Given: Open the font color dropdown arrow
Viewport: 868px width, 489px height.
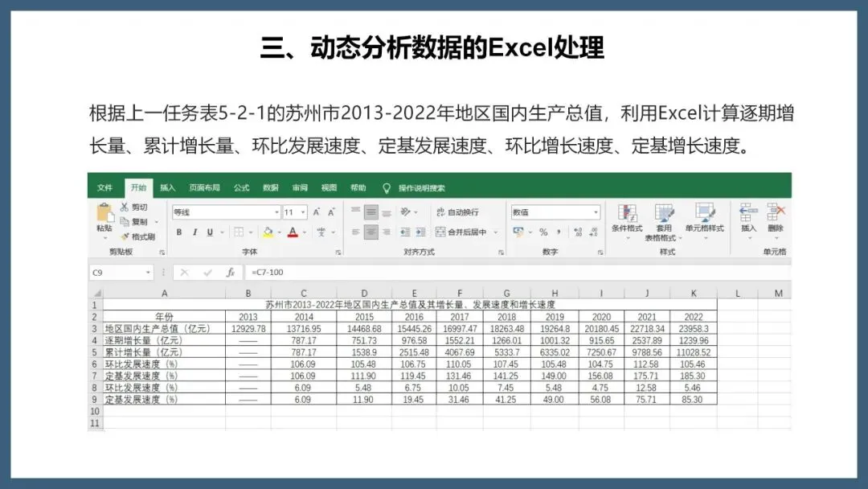Looking at the screenshot, I should pos(305,232).
